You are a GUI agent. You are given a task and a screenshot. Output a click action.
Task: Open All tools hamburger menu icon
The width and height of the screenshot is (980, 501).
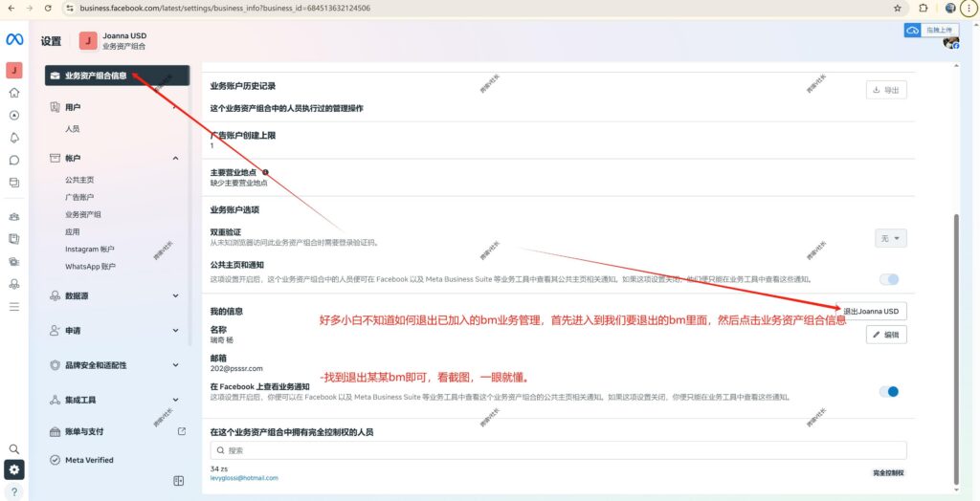(13, 307)
